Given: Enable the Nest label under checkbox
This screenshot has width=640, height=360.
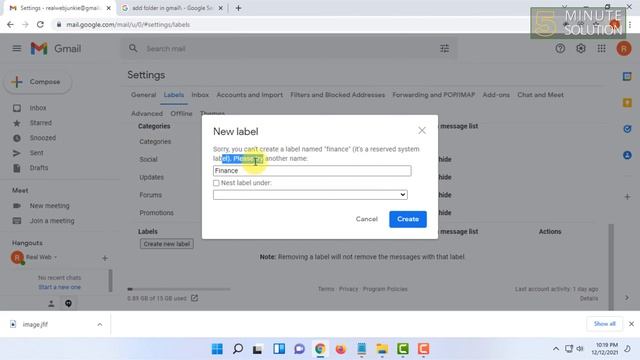Looking at the screenshot, I should [x=216, y=183].
